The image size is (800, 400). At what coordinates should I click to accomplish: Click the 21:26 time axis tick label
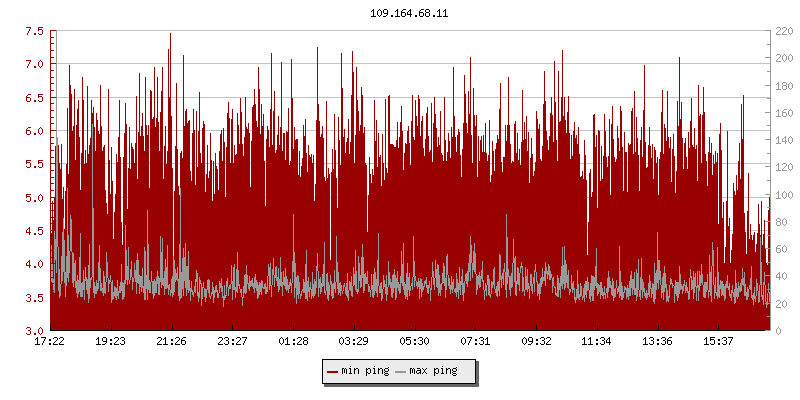(x=171, y=341)
